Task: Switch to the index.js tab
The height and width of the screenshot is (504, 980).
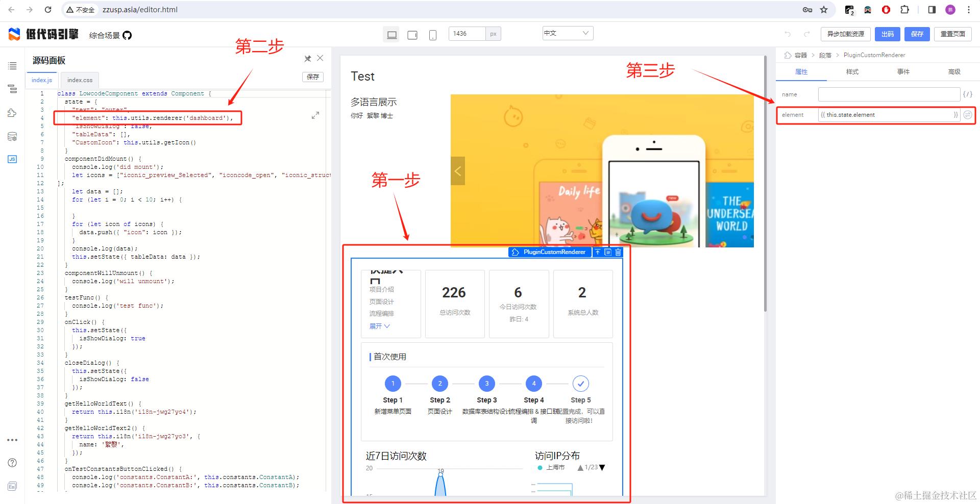Action: tap(42, 80)
